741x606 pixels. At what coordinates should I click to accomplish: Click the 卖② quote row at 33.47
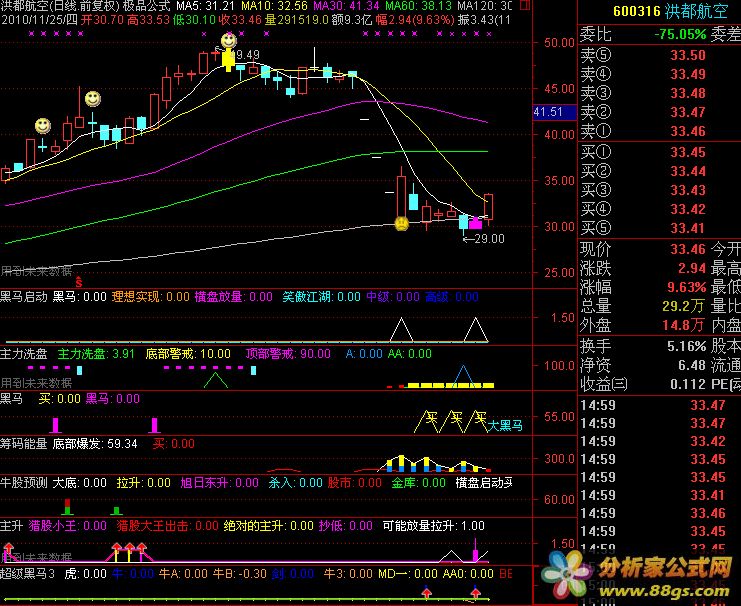659,112
